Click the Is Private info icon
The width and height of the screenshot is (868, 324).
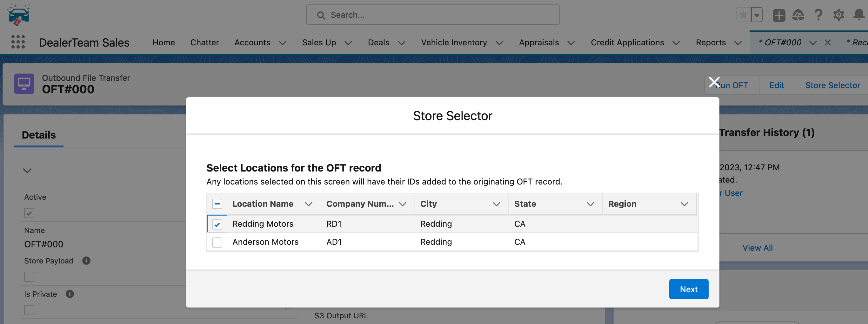70,294
